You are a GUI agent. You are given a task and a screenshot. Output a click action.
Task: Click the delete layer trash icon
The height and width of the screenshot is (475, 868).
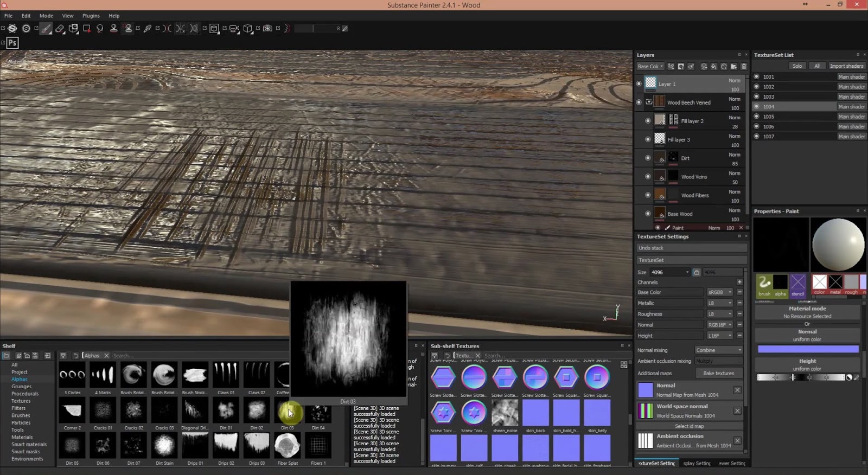(744, 67)
